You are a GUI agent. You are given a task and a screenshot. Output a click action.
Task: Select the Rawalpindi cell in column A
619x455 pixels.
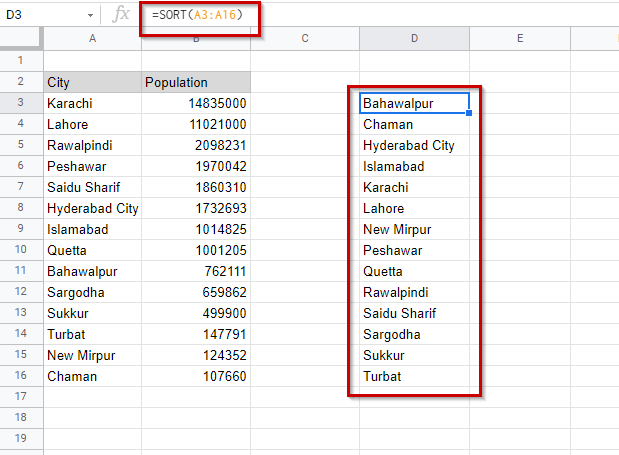tap(92, 145)
